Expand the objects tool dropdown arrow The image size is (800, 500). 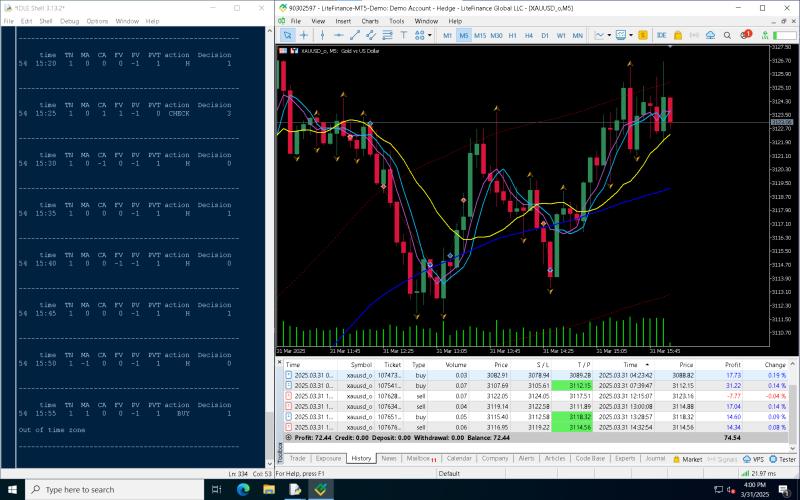coord(430,35)
